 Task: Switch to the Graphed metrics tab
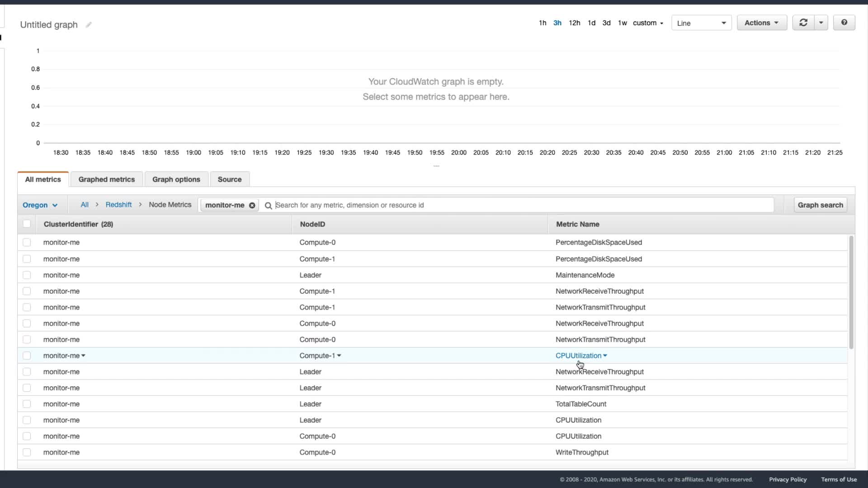pos(107,179)
